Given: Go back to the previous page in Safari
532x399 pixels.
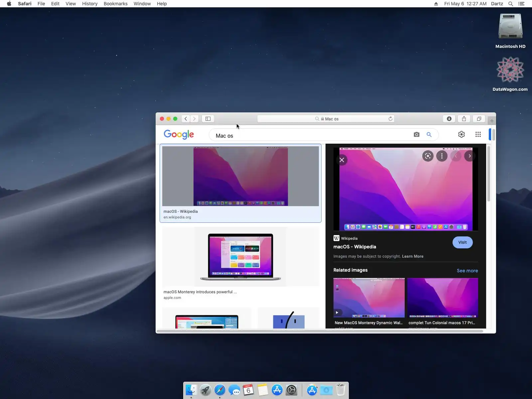Looking at the screenshot, I should point(186,119).
